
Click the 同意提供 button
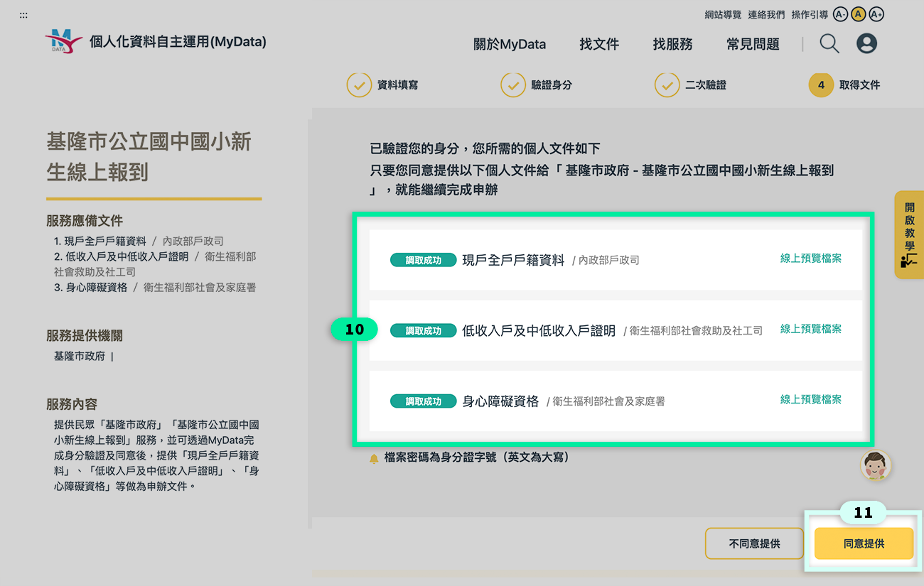click(x=864, y=543)
